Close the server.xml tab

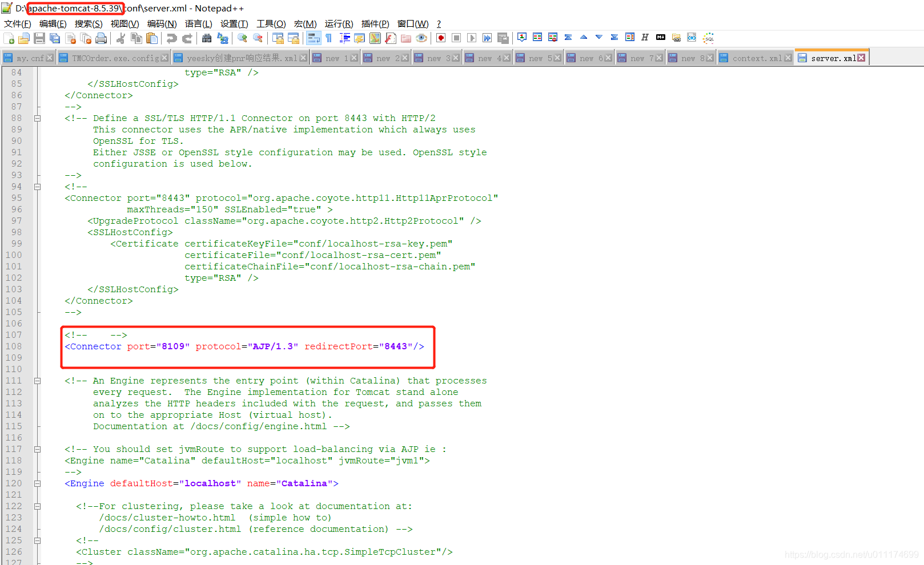(x=861, y=58)
